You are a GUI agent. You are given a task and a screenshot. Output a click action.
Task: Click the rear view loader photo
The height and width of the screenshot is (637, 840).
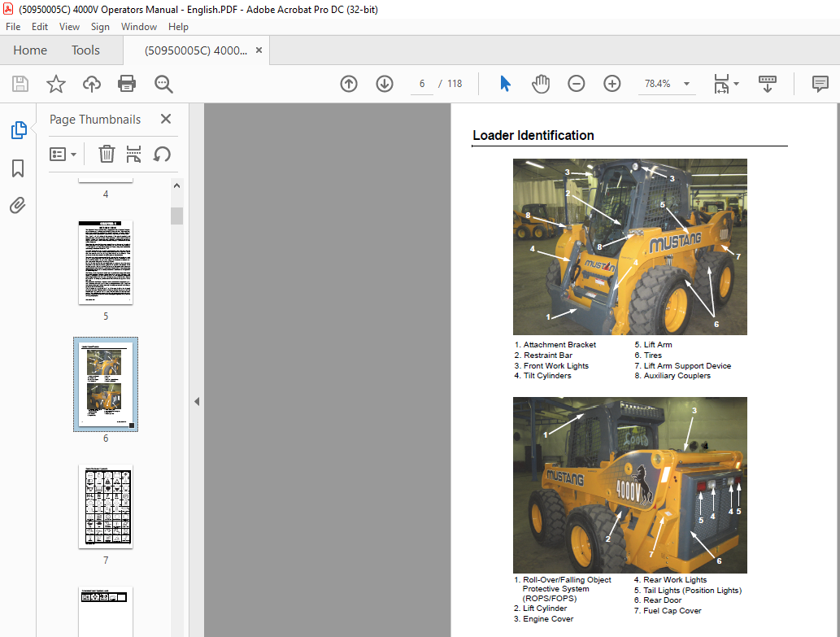[x=630, y=486]
